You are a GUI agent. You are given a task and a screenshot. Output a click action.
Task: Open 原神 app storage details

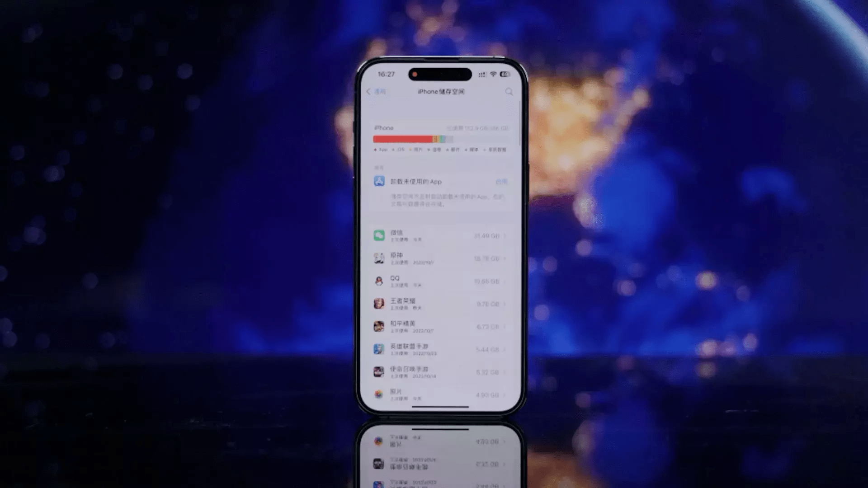(440, 258)
